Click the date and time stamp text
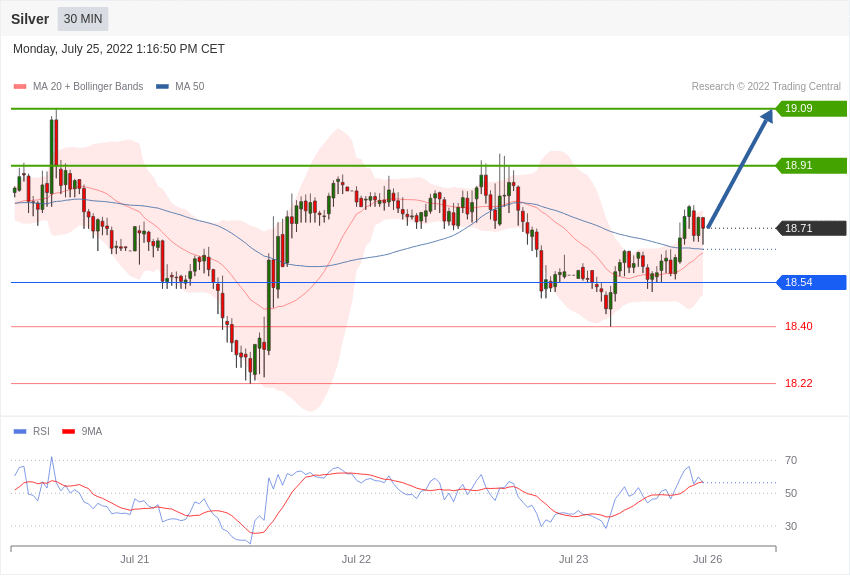This screenshot has height=576, width=850. [x=119, y=49]
